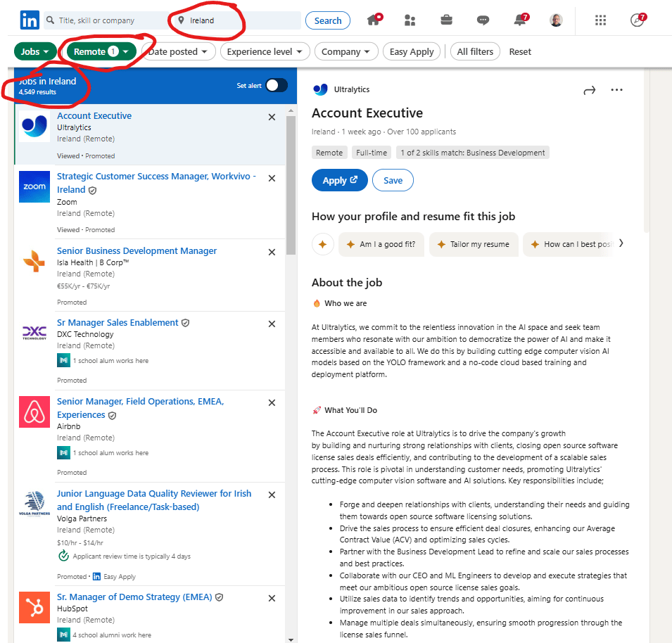Dismiss Sr Manager Sales Enablement job
This screenshot has height=643, width=672.
(272, 324)
